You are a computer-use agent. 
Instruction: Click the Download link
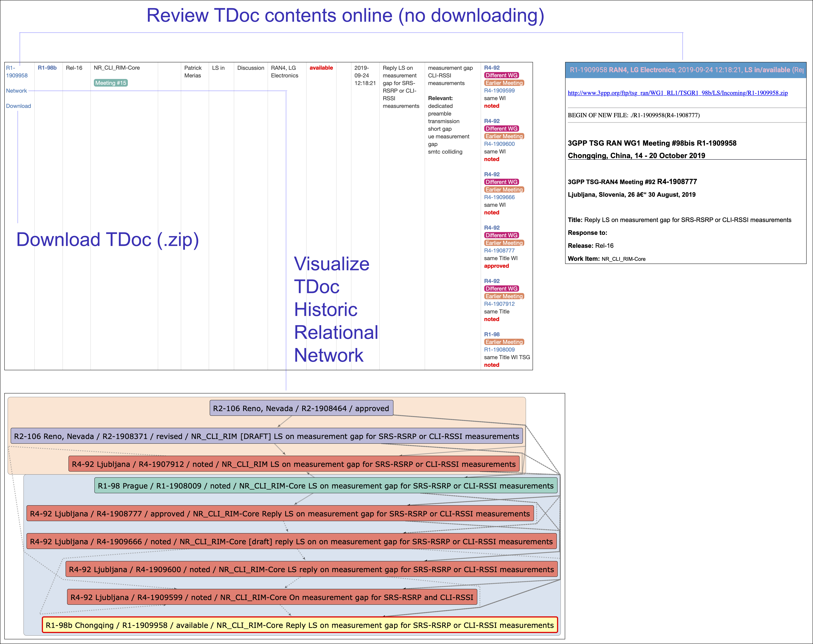(18, 106)
